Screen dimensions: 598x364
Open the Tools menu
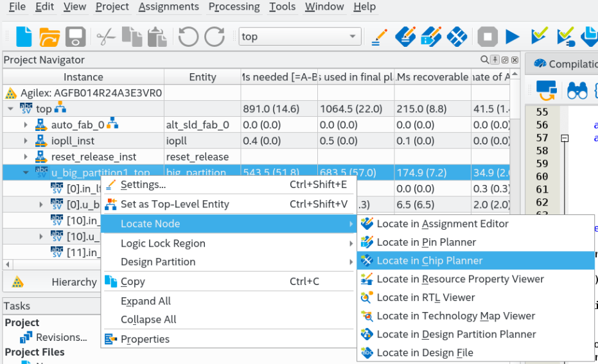point(282,6)
